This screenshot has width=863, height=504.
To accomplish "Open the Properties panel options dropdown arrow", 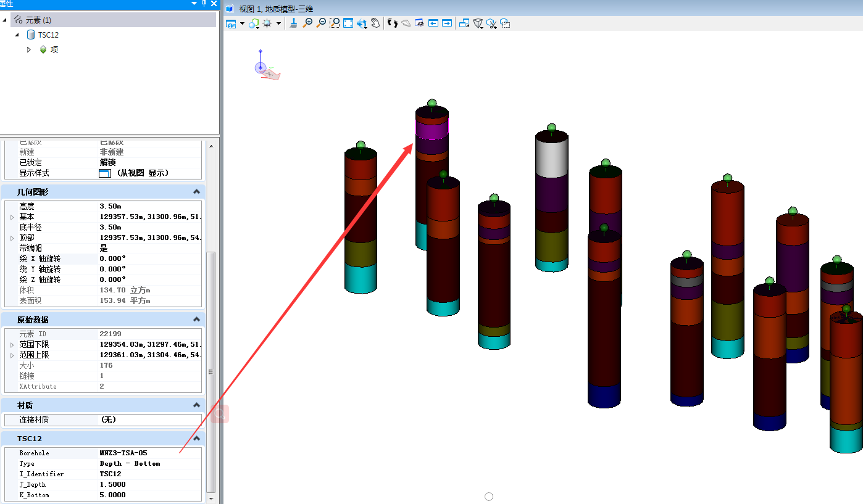I will (x=194, y=4).
